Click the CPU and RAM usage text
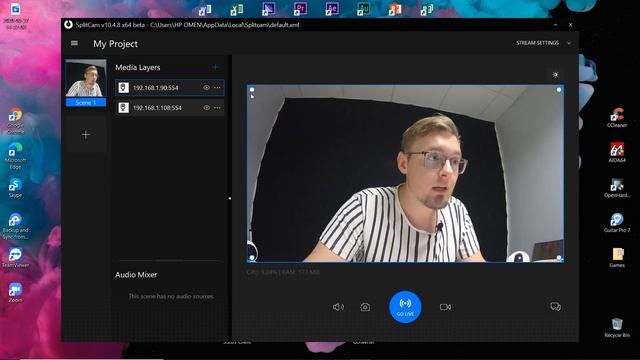 click(283, 272)
